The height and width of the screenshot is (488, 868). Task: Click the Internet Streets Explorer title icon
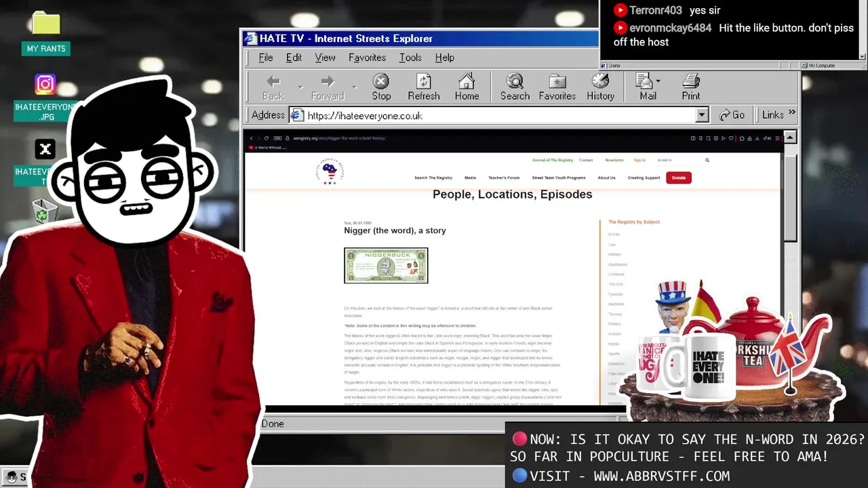pos(250,39)
